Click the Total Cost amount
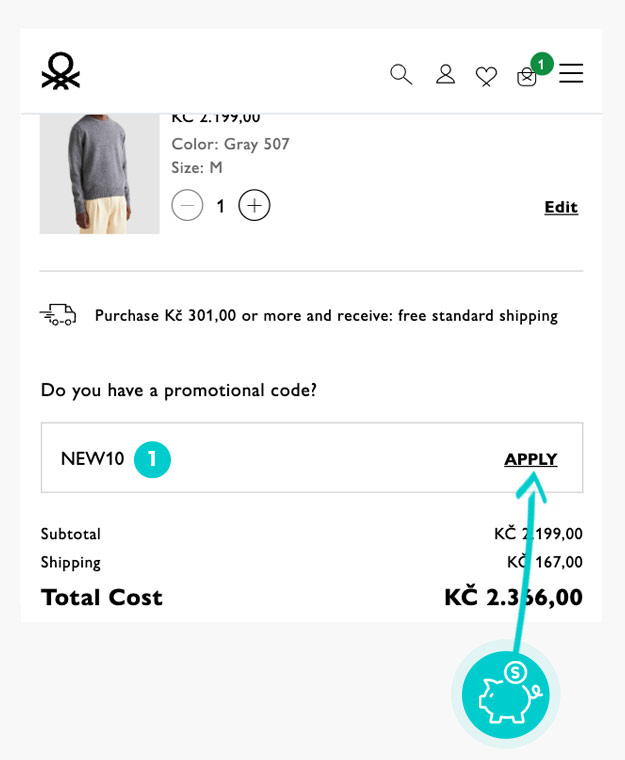The width and height of the screenshot is (625, 760). click(x=513, y=597)
